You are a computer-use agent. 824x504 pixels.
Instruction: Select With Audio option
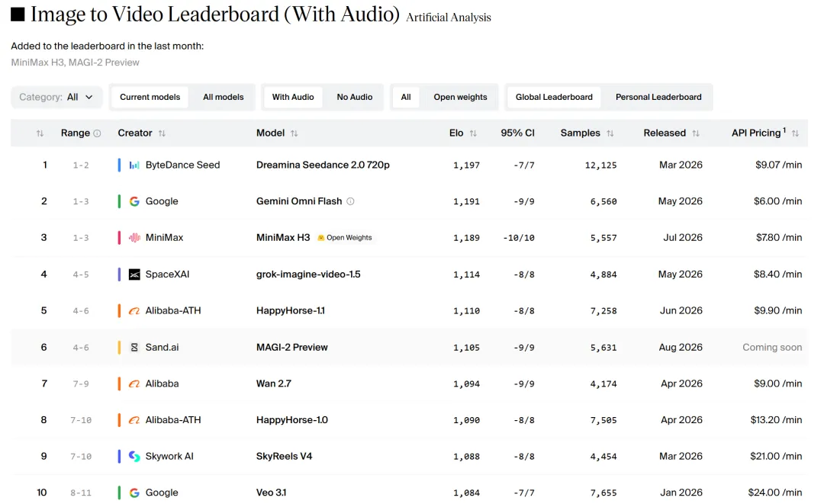click(x=293, y=97)
